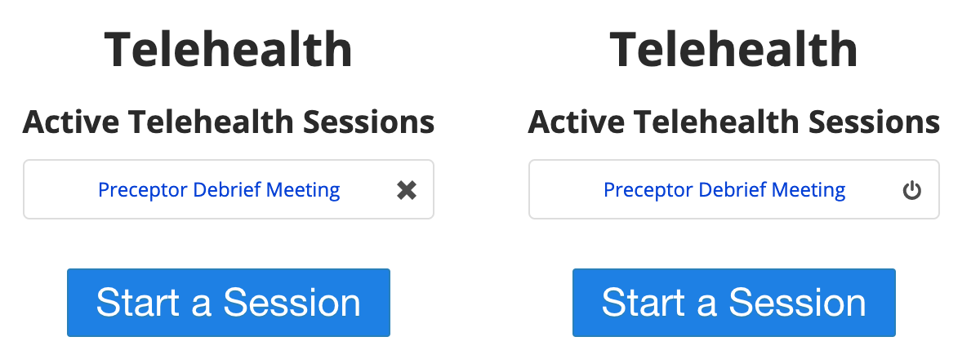Click Start a Session below the X-icon row
This screenshot has height=359, width=980.
coord(229,303)
